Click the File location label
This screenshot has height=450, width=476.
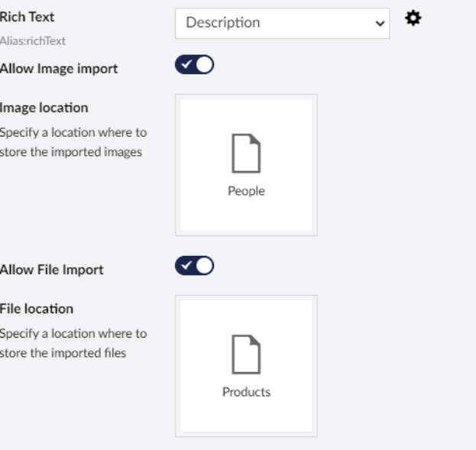[x=37, y=309]
